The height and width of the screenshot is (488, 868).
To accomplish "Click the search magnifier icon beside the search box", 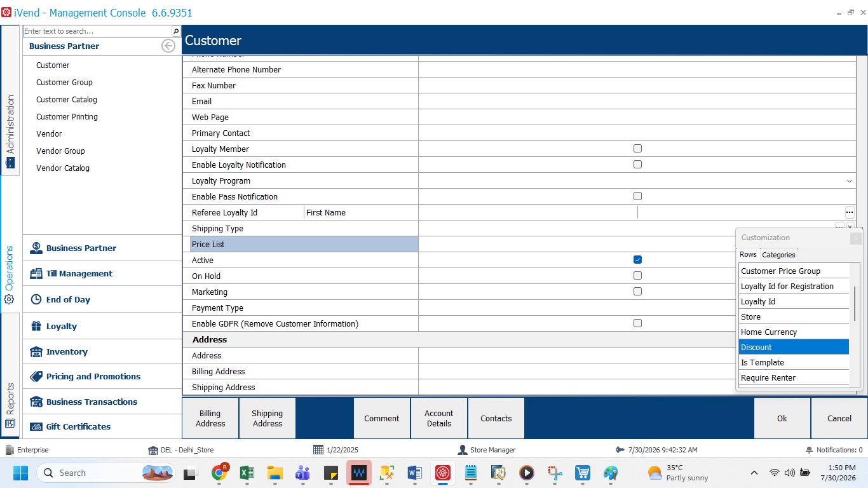I will click(x=176, y=31).
